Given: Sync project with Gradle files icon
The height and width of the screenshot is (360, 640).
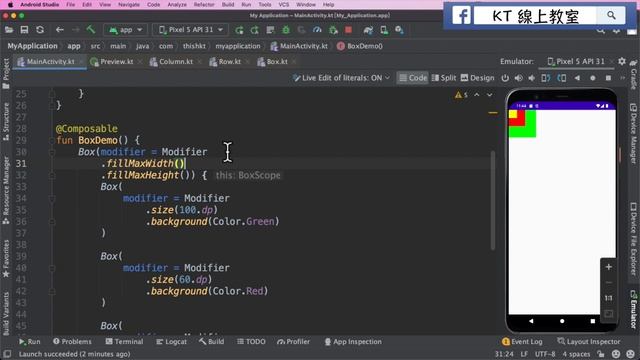Looking at the screenshot, I should point(368,30).
